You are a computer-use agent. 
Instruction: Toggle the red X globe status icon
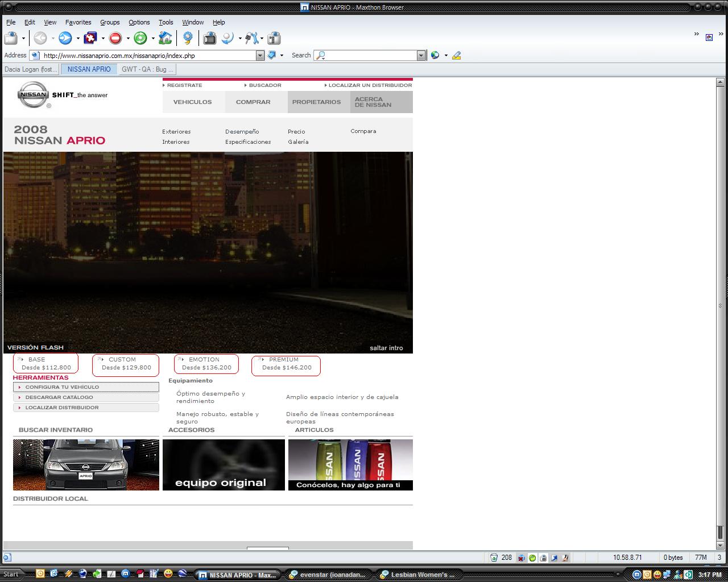[x=522, y=558]
